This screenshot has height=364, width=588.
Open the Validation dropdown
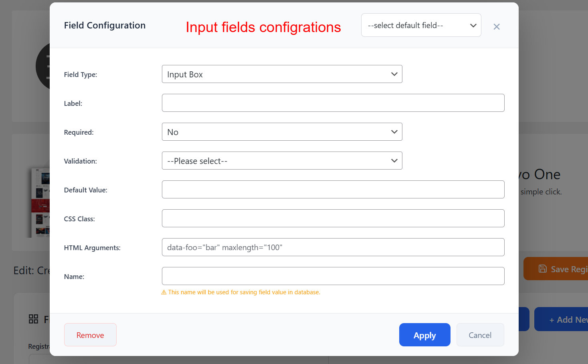[x=282, y=161]
